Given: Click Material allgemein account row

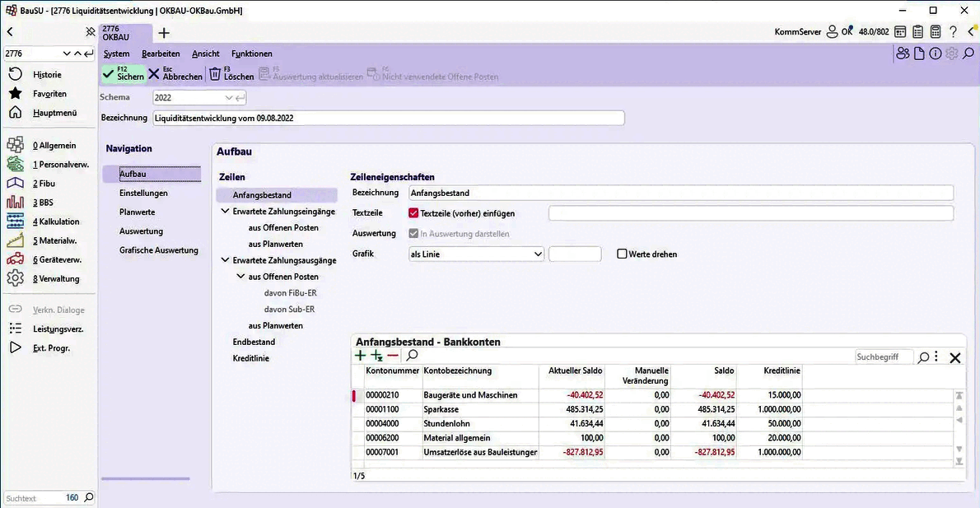Looking at the screenshot, I should (576, 438).
